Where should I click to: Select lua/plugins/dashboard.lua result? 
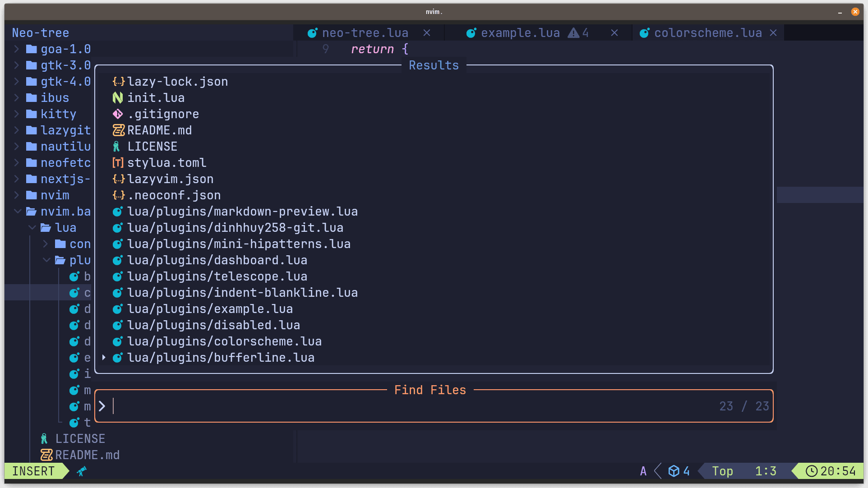[x=217, y=260]
